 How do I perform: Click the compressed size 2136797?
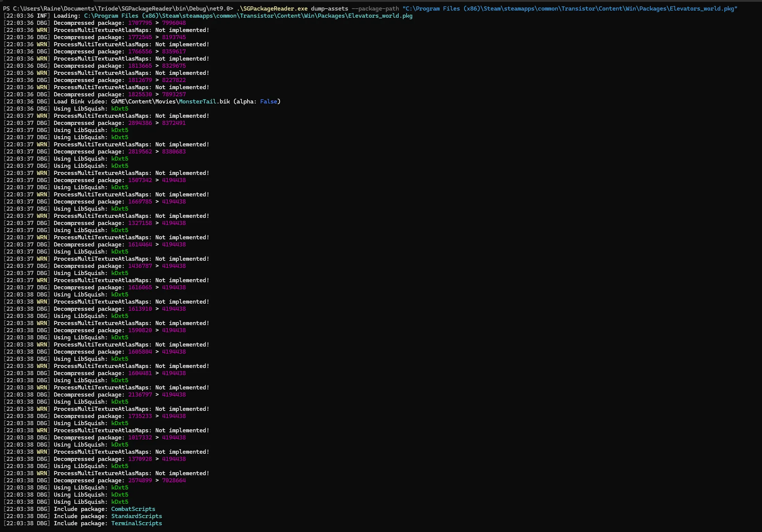140,395
